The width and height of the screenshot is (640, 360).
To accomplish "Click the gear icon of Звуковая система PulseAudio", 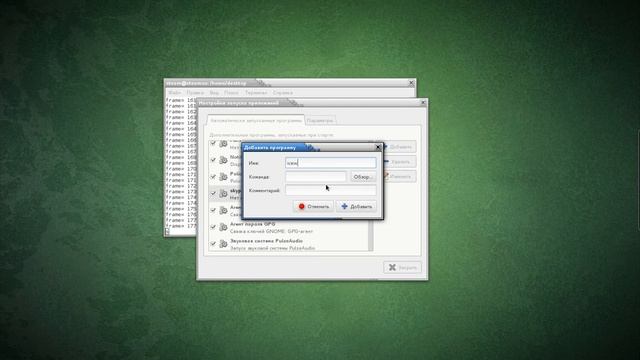I will pyautogui.click(x=223, y=244).
